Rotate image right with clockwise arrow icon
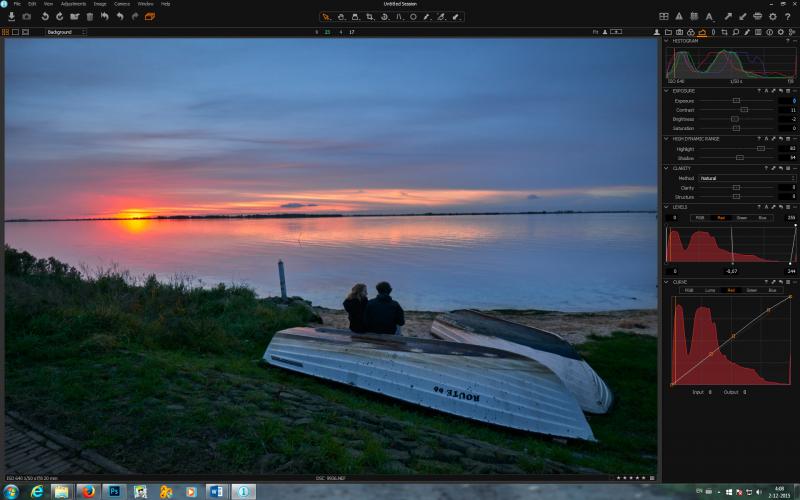Screen dimensions: 800x500 59,17
